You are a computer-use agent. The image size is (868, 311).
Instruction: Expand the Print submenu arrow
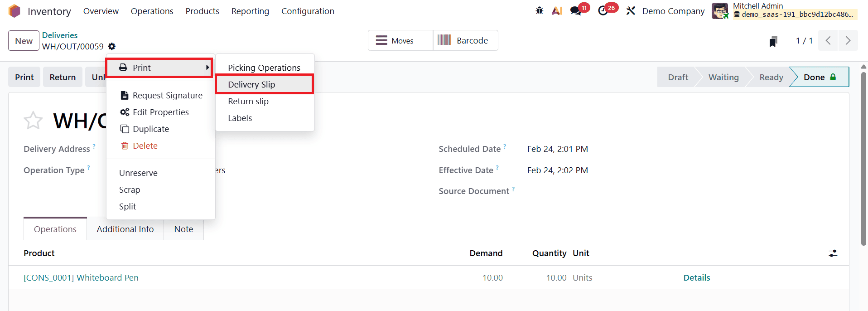(x=207, y=68)
